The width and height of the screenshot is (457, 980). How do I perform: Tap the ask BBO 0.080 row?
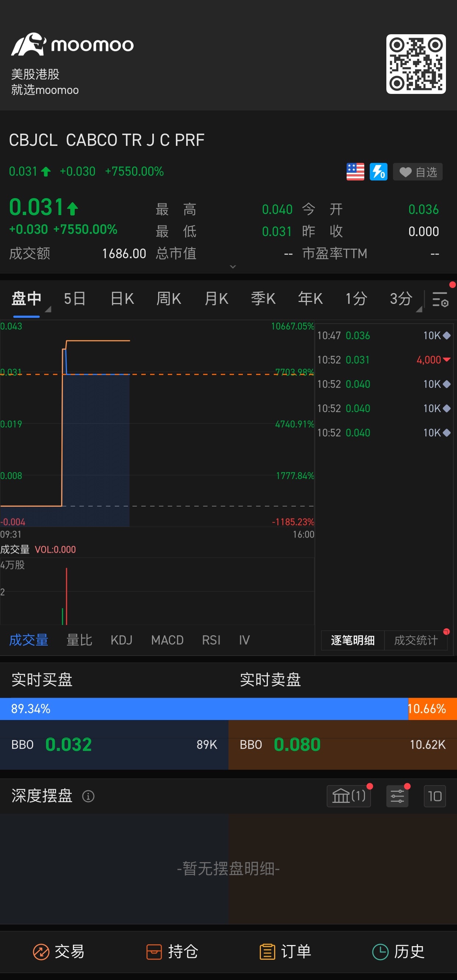point(343,745)
